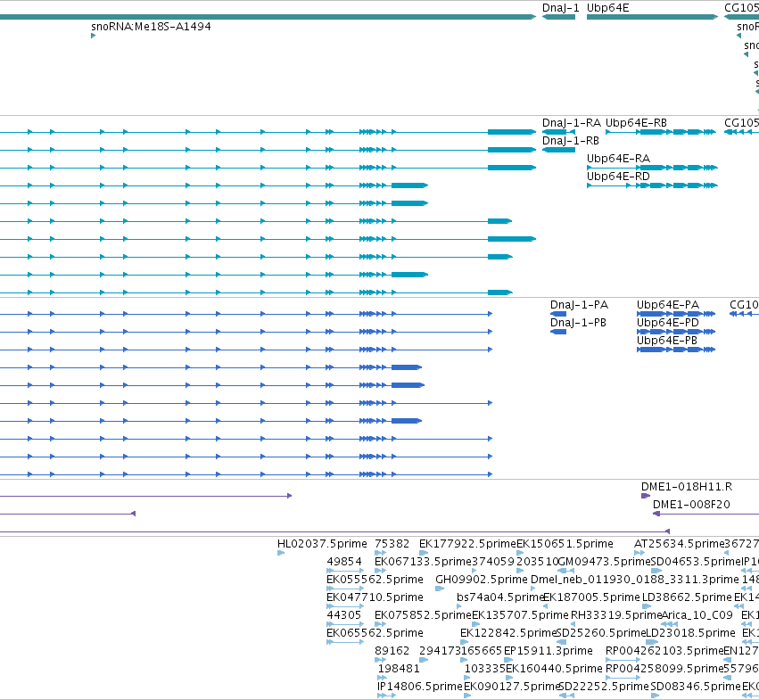Select EST EK177922.5prime label
Image resolution: width=759 pixels, height=700 pixels.
point(467,544)
